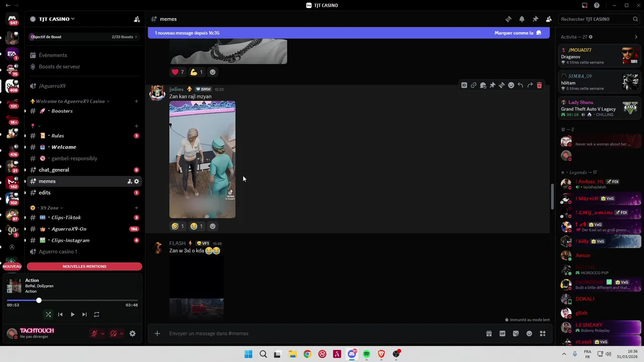Click the plus attachment button in message bar
This screenshot has height=362, width=644.
click(x=157, y=333)
